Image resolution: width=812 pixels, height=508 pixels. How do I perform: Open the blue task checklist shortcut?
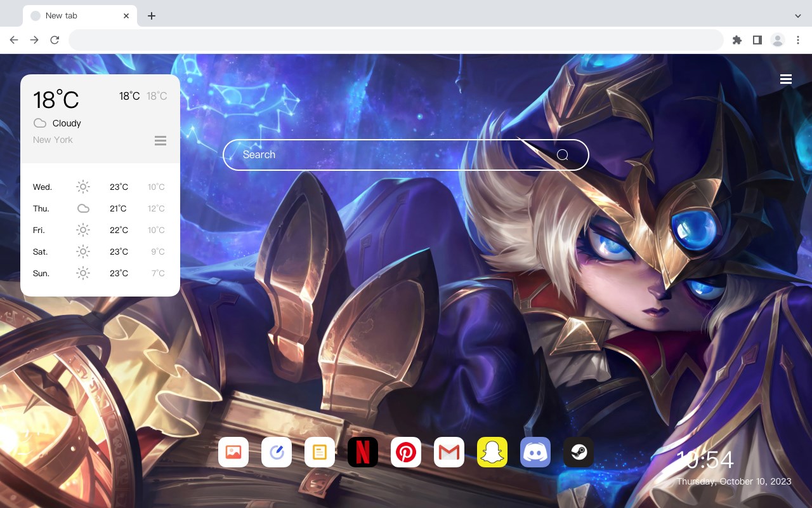277,452
